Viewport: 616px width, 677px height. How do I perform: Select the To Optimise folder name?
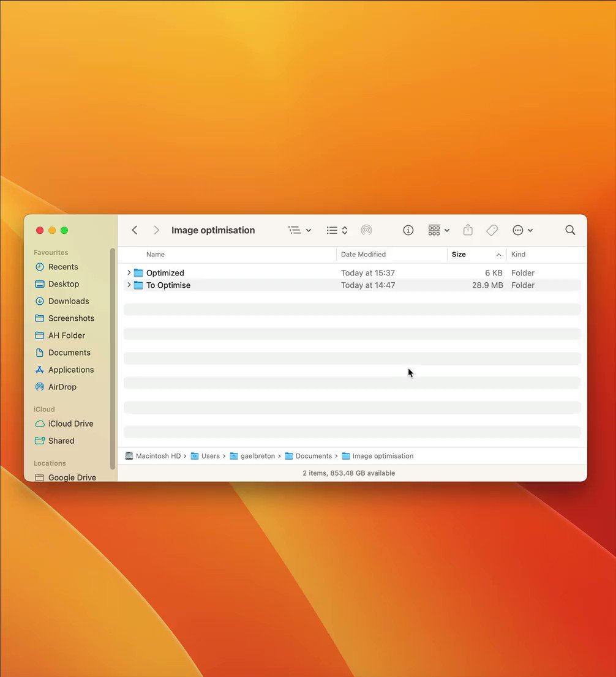(168, 285)
